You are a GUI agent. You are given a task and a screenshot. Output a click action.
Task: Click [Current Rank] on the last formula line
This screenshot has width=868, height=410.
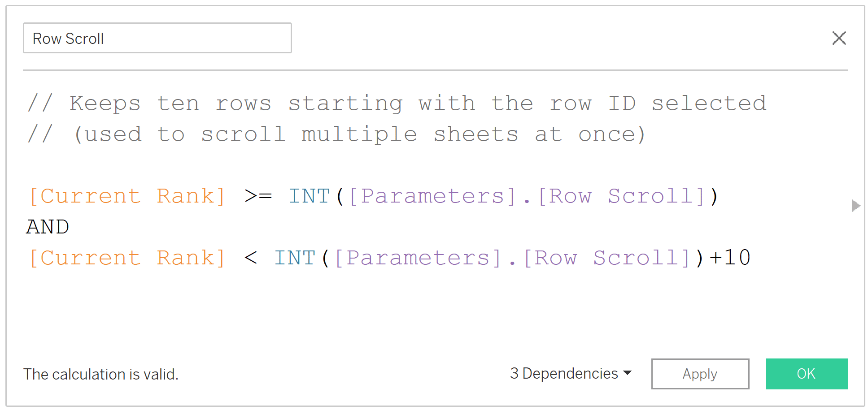[x=127, y=258]
